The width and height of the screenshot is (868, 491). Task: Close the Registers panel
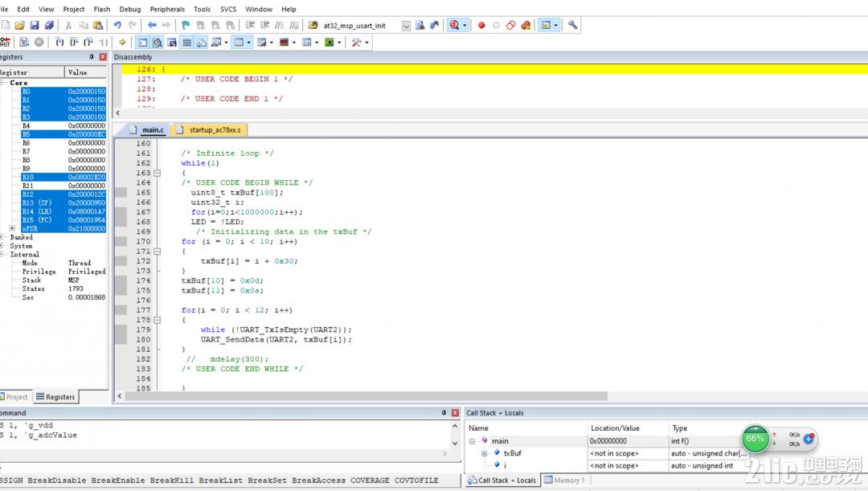102,57
